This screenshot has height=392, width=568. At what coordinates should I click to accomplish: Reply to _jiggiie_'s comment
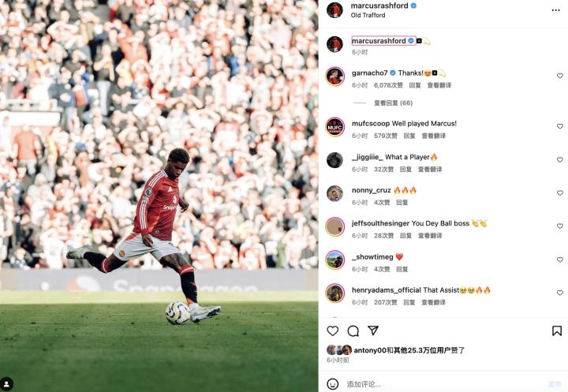tap(405, 170)
